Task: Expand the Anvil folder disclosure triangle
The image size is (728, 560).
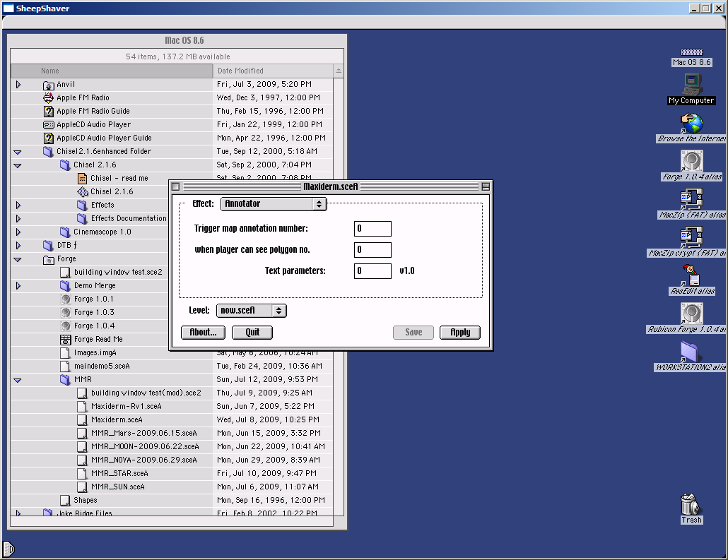Action: (18, 85)
